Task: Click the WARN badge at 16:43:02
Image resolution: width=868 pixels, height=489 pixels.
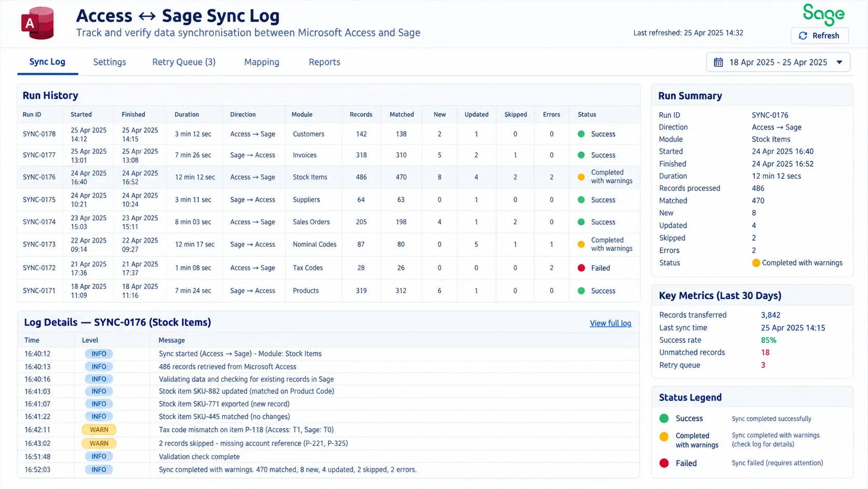Action: 99,443
